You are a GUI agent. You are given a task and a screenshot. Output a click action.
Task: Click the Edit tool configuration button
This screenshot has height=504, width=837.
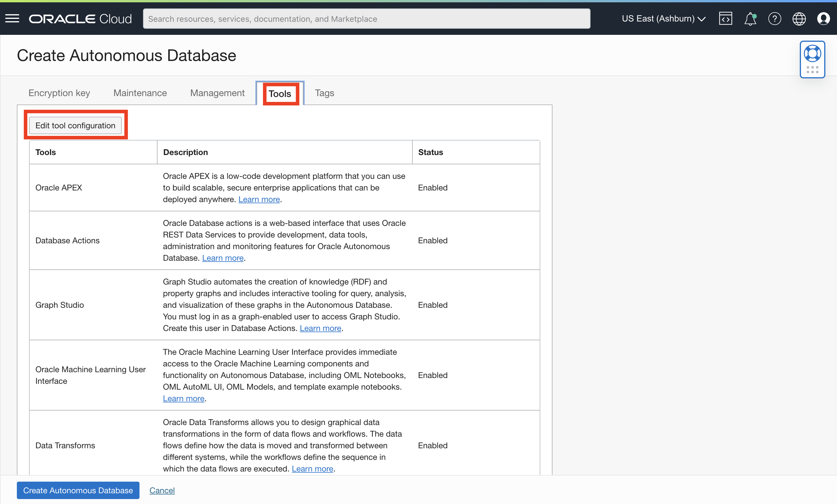point(75,125)
